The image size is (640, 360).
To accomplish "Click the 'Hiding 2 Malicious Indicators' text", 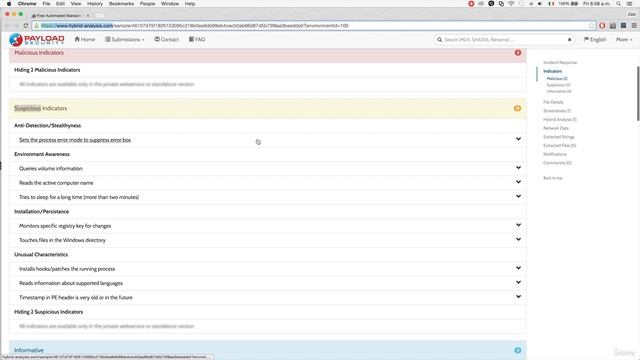I will [x=47, y=70].
